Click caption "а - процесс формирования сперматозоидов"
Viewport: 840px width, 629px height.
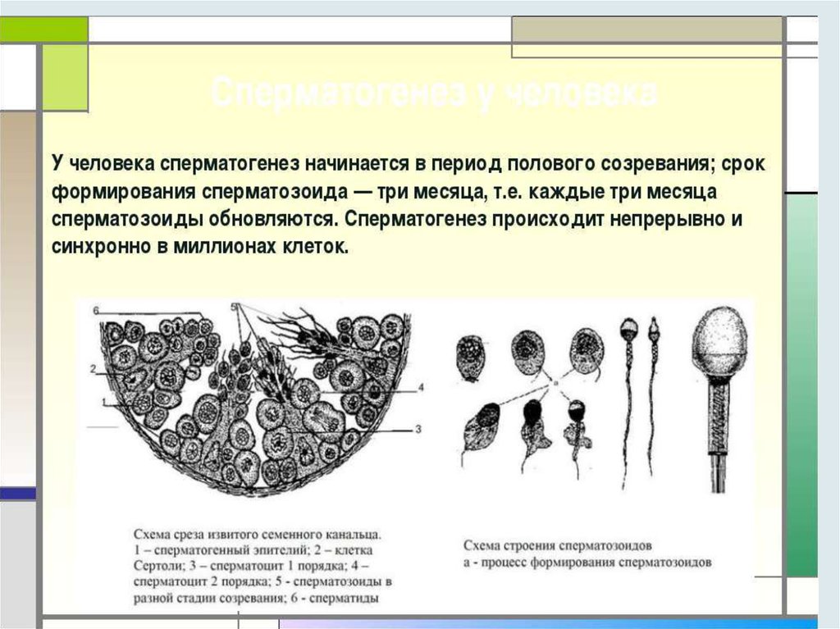point(587,563)
